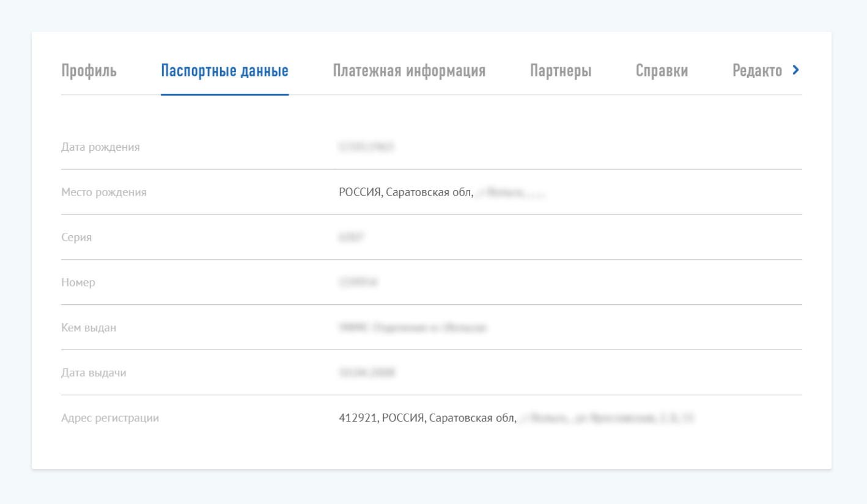Click the Адрес регистрации label
The height and width of the screenshot is (504, 867).
coord(110,418)
